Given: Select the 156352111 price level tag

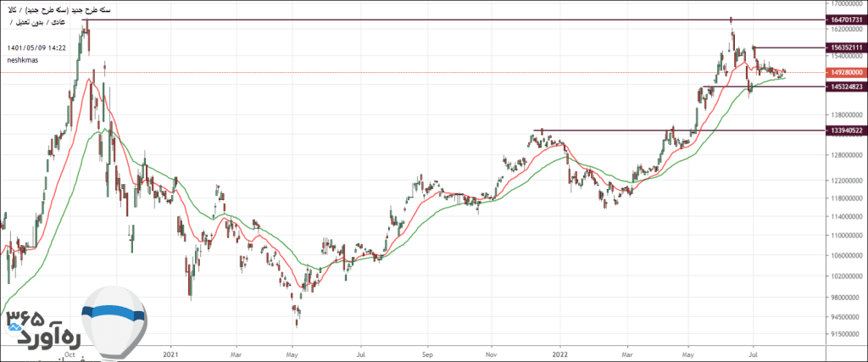Looking at the screenshot, I should (847, 47).
